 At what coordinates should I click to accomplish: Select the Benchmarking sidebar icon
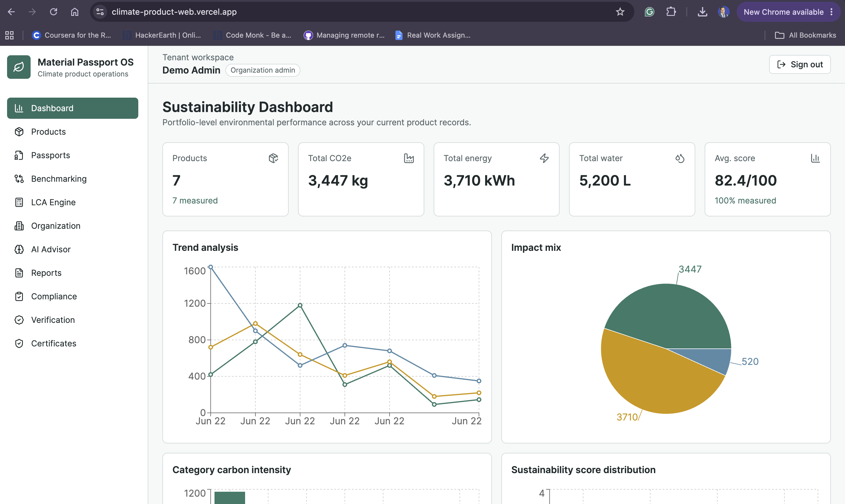coord(19,179)
